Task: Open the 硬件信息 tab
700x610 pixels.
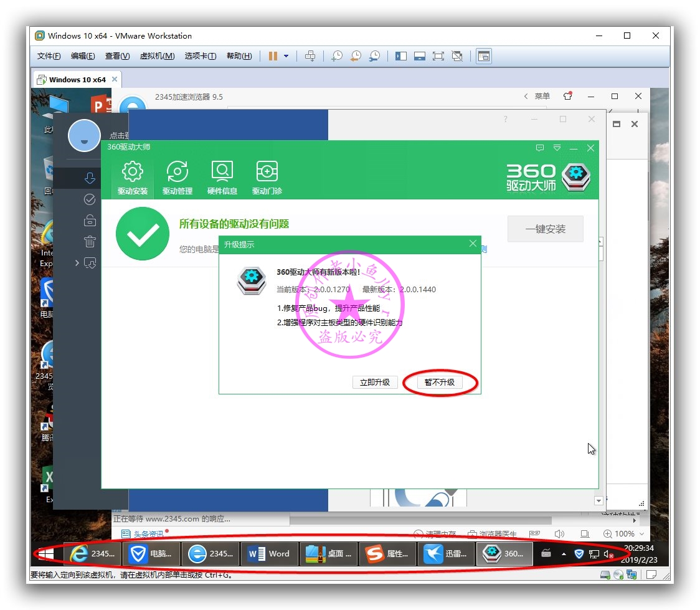Action: coord(222,178)
